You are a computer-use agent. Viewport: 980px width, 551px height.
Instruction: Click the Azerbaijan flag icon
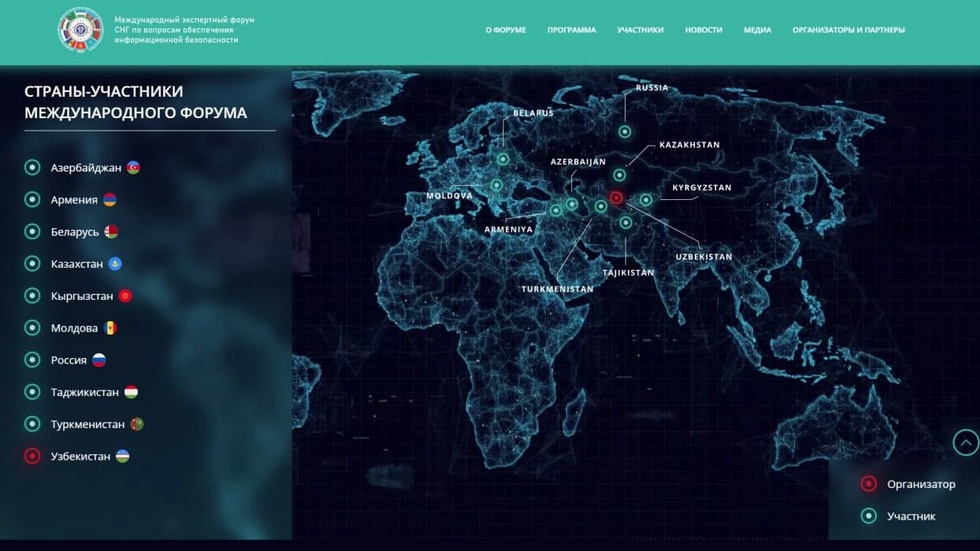[133, 168]
